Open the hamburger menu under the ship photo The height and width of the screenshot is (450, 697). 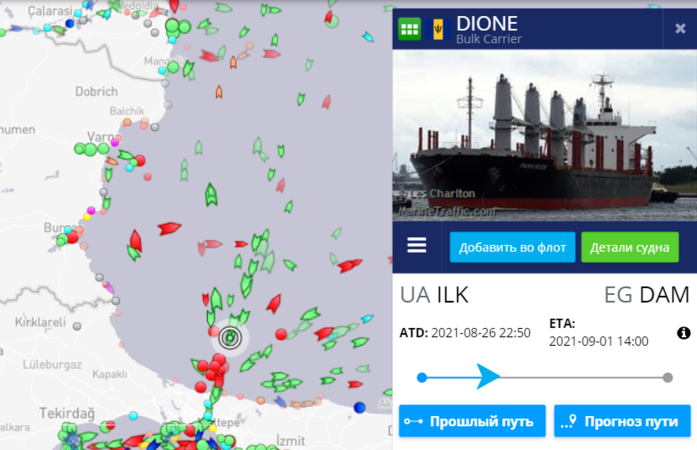(417, 245)
